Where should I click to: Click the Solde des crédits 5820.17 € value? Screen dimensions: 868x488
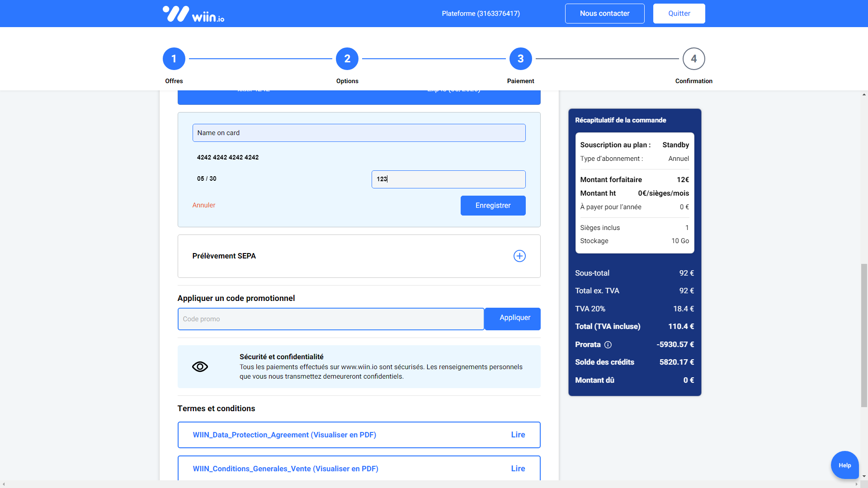point(676,362)
